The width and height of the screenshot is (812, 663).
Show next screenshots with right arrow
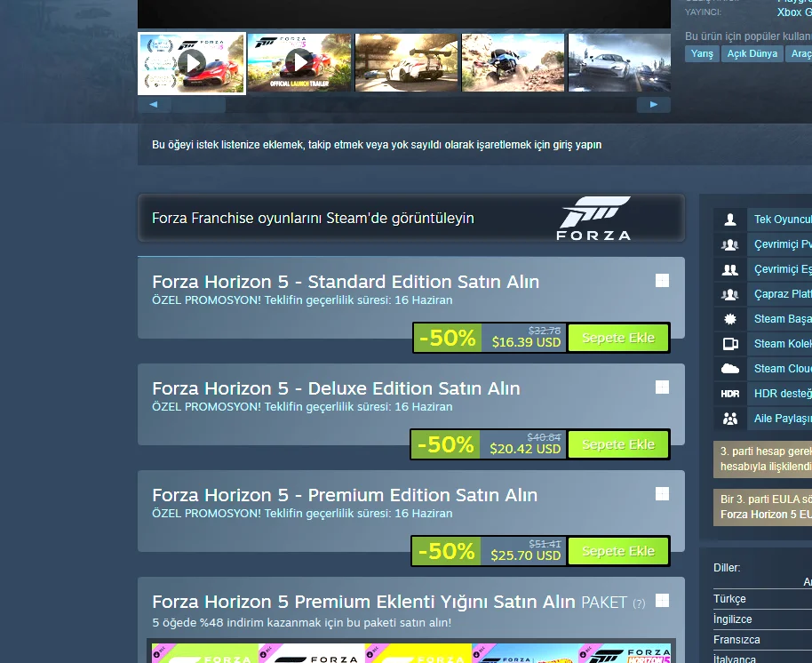tap(654, 105)
